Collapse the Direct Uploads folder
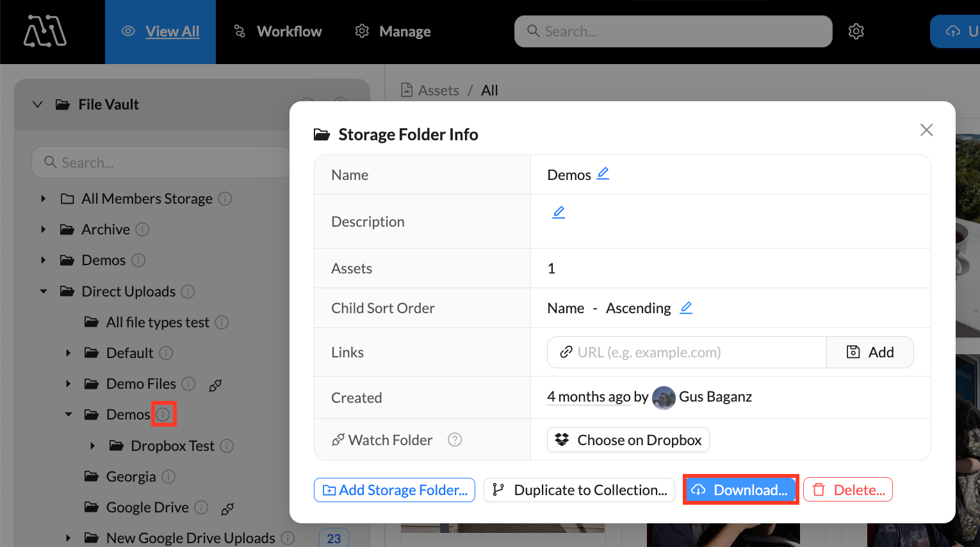This screenshot has width=980, height=547. pyautogui.click(x=43, y=291)
